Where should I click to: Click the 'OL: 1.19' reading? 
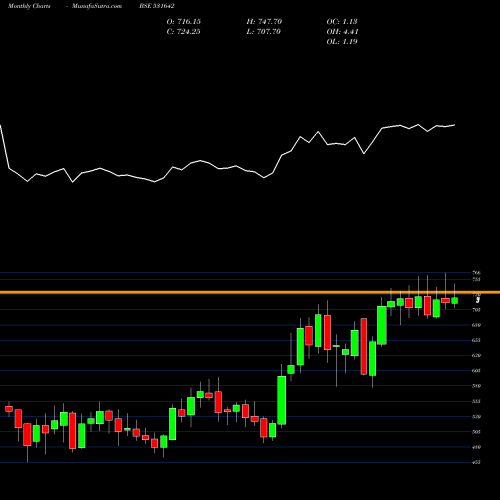point(342,42)
